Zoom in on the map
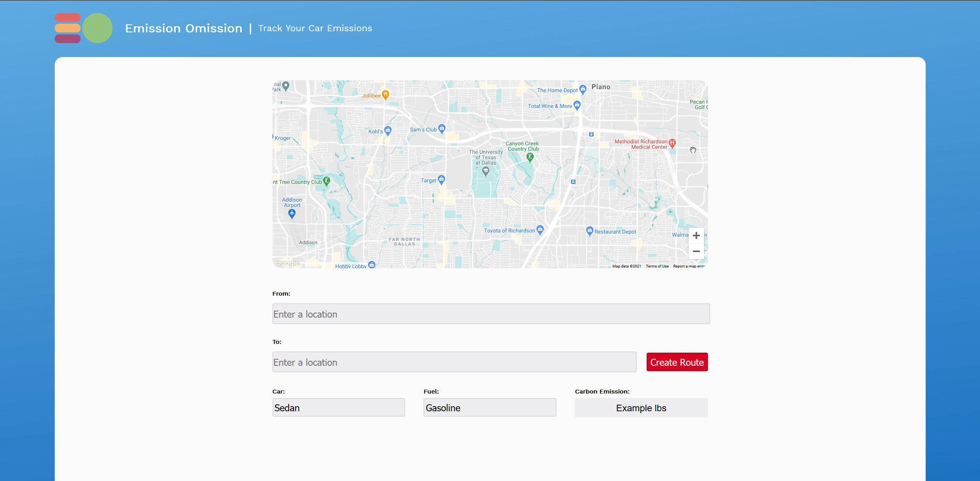980x481 pixels. coord(696,235)
